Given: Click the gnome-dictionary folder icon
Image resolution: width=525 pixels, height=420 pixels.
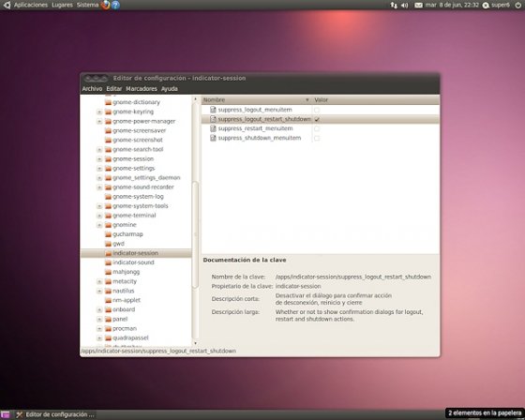Looking at the screenshot, I should click(108, 102).
